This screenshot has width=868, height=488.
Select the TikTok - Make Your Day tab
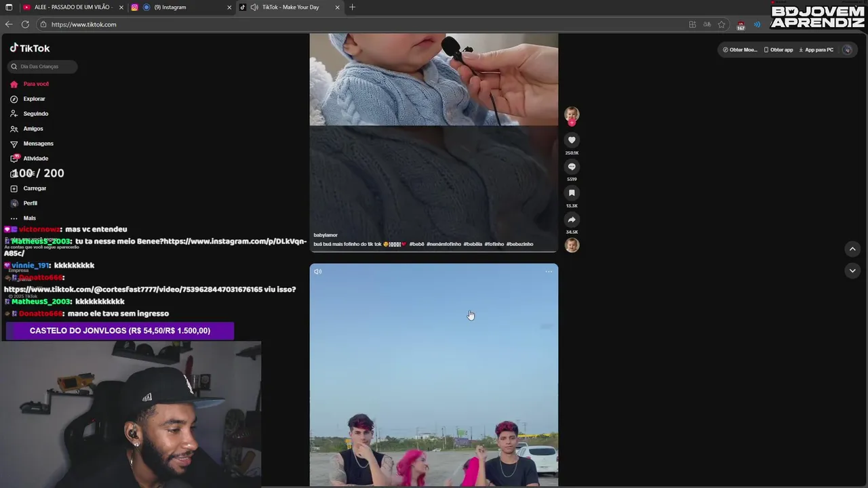click(x=290, y=7)
